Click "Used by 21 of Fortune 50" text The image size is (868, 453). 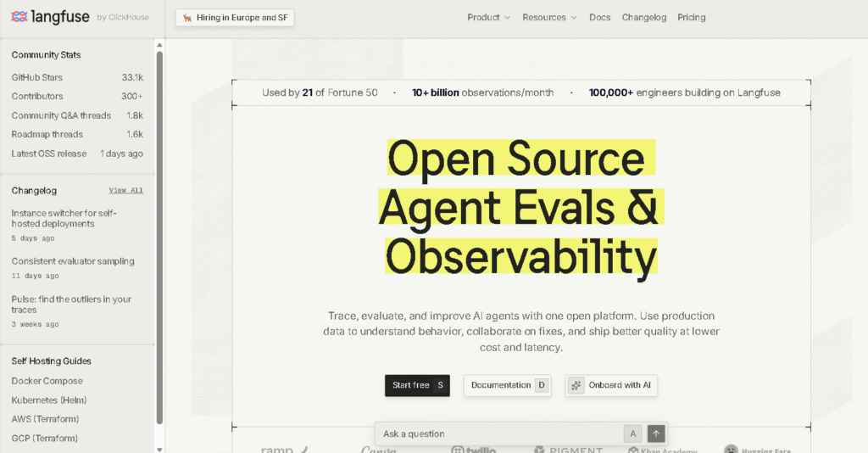[320, 92]
